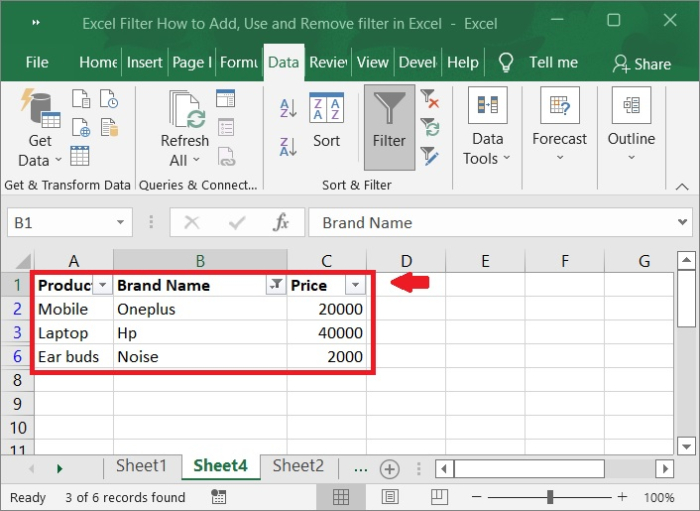Open Brand Name filter dropdown

coord(276,285)
